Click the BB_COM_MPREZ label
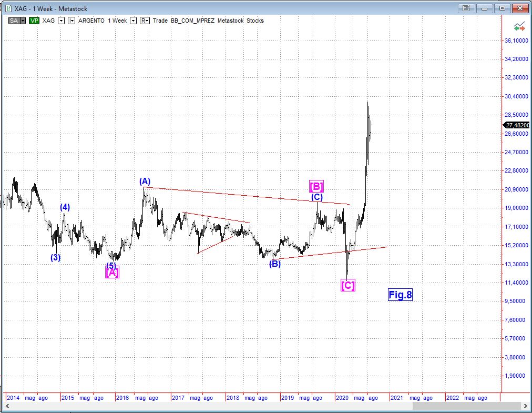Viewport: 532px width, 413px height. tap(193, 21)
